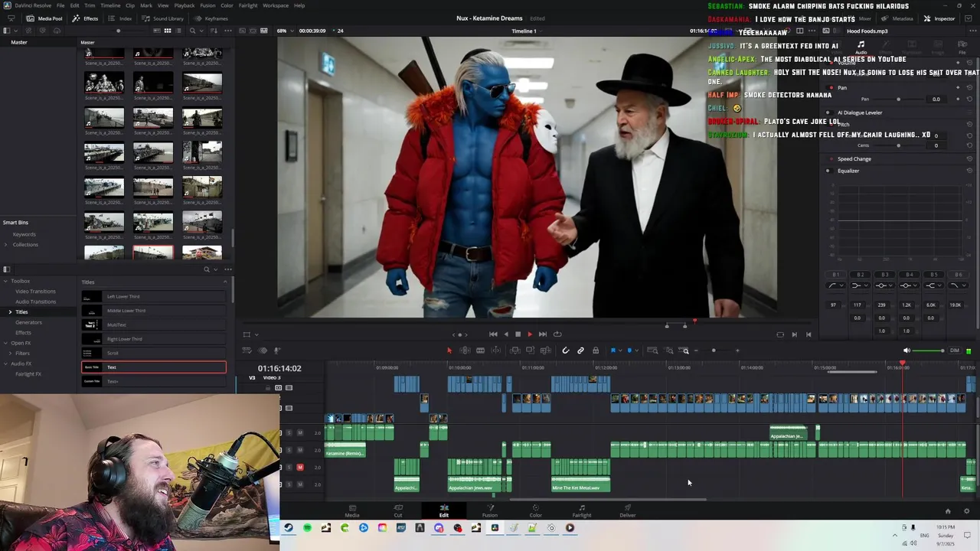Open the Index panel
The image size is (980, 551).
pos(120,18)
